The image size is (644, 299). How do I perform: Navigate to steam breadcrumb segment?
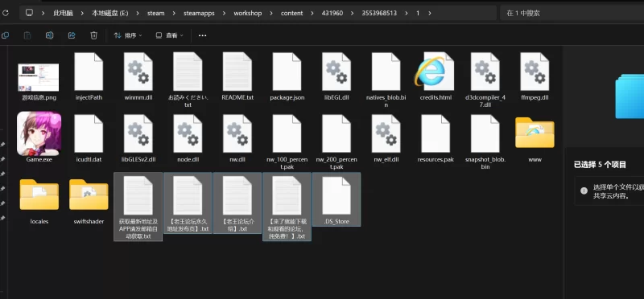click(x=156, y=13)
